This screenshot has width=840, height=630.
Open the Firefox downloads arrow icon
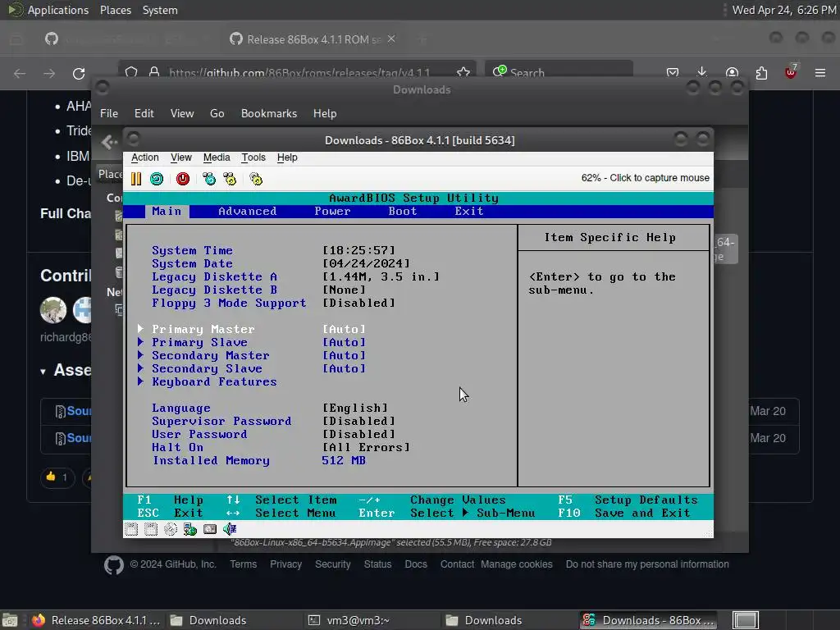pos(702,72)
